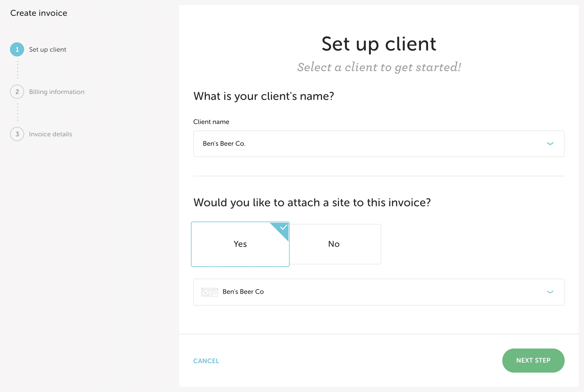Click the Ben's Beer Co site text
The width and height of the screenshot is (584, 392).
pos(243,292)
